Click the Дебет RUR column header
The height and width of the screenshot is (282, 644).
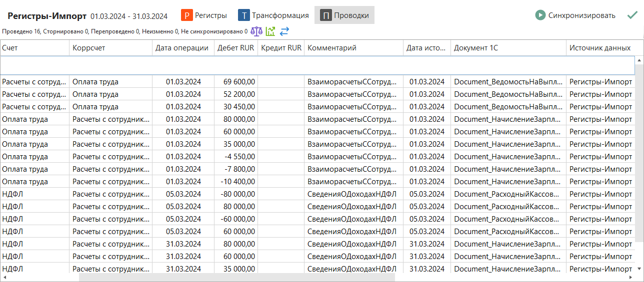pyautogui.click(x=235, y=48)
